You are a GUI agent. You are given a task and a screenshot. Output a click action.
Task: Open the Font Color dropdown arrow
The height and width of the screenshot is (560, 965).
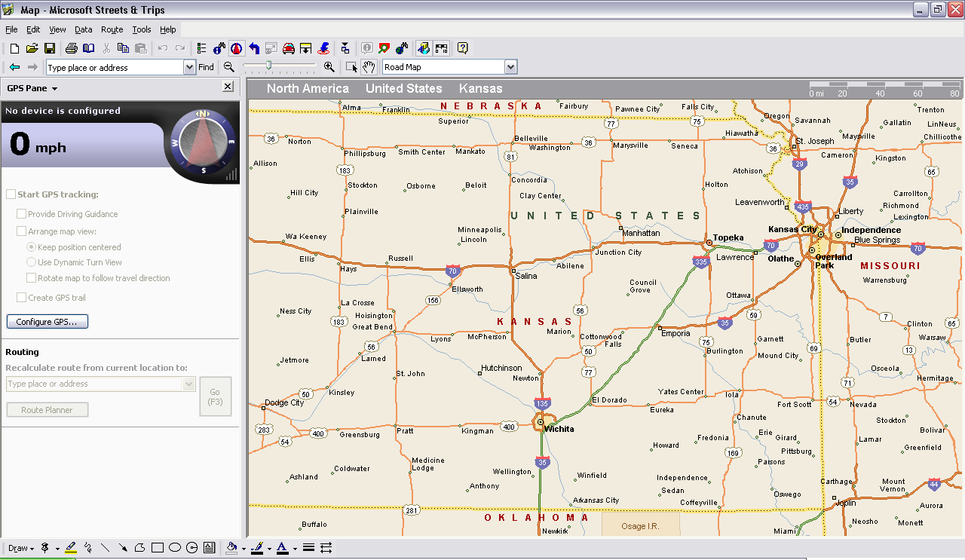click(295, 548)
